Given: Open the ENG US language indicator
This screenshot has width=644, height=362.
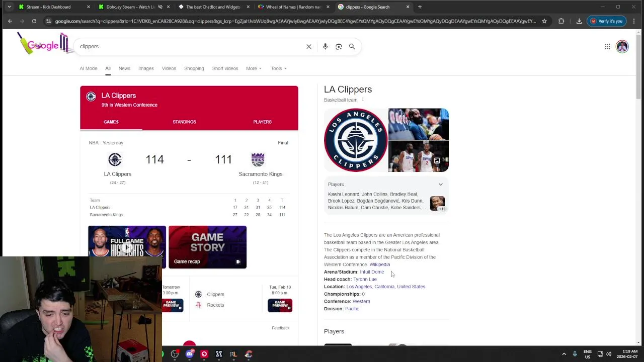Looking at the screenshot, I should (x=588, y=354).
